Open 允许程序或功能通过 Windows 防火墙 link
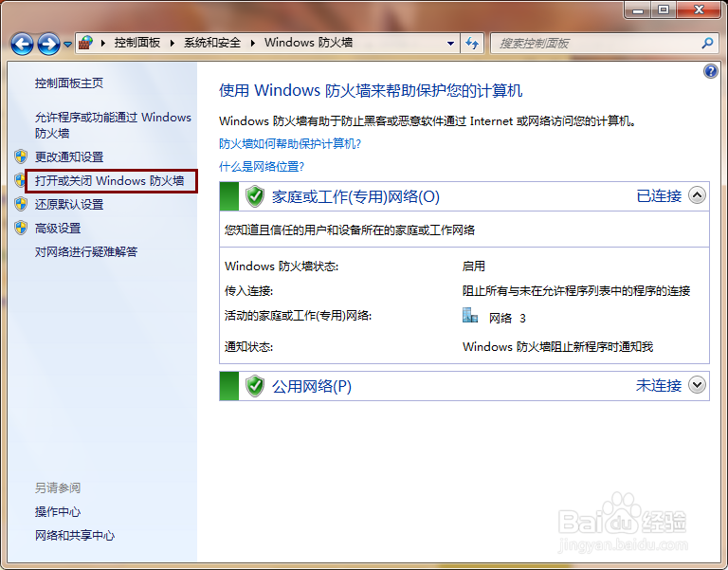728x570 pixels. (x=113, y=125)
